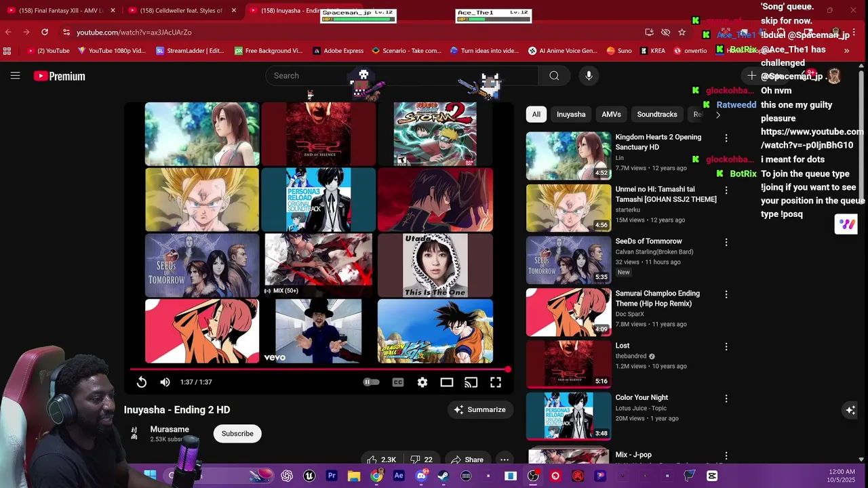The image size is (868, 488).
Task: Cast video with Play on TV icon
Action: (471, 382)
